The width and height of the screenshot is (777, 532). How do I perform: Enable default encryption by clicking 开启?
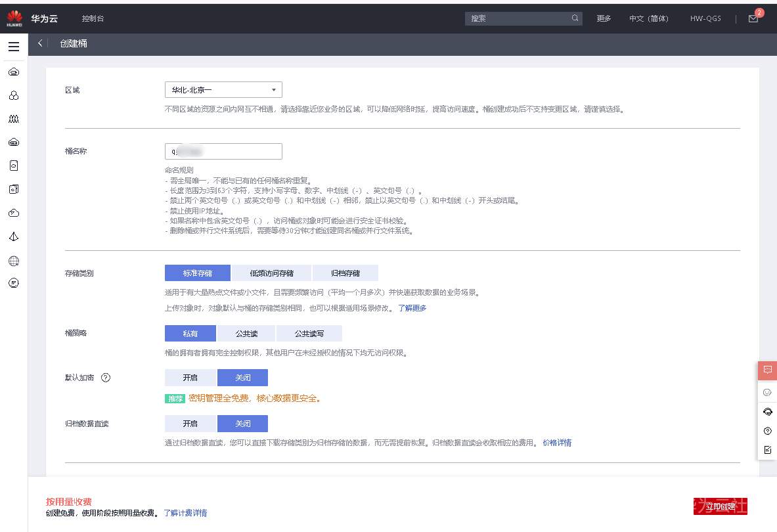click(190, 378)
